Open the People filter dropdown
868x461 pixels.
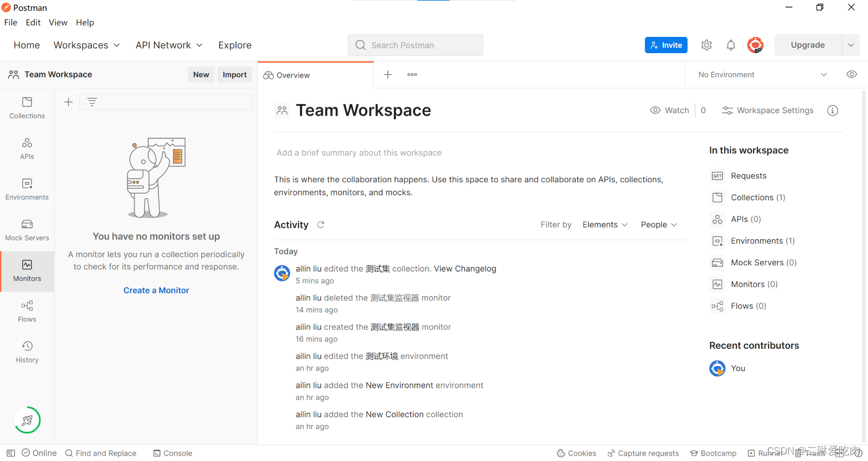(659, 225)
